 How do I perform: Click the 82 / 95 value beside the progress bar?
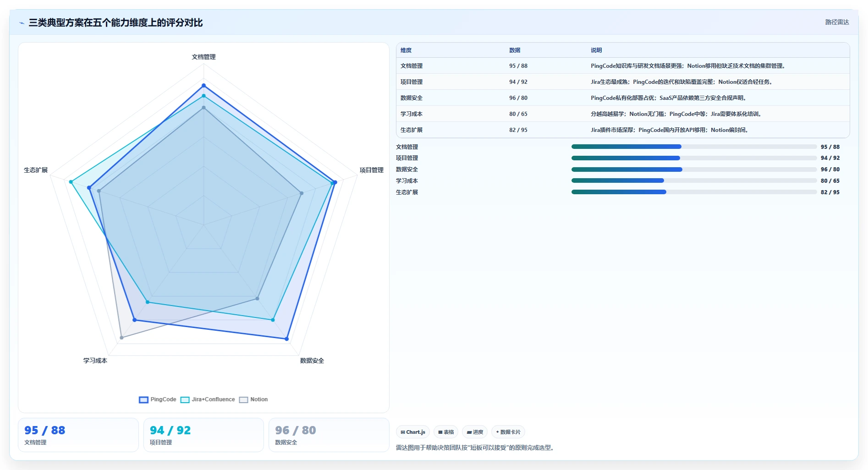pos(830,192)
